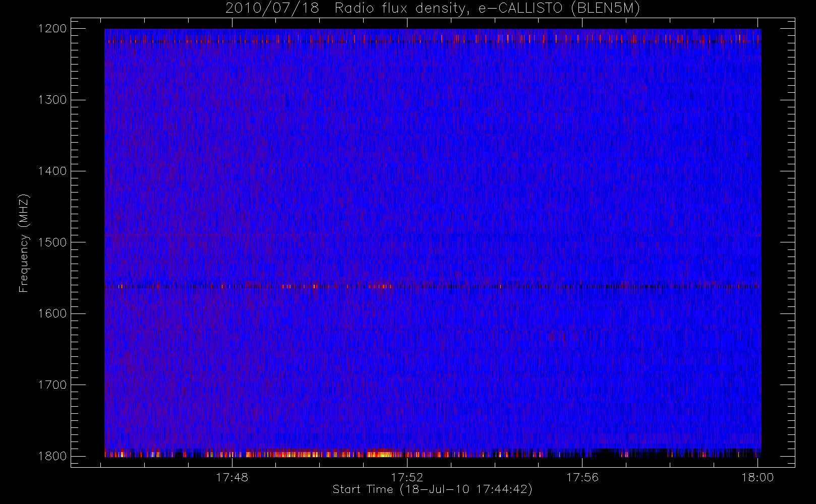Click the 1800 frequency tick label
Viewport: 816px width, 504px height.
pos(52,456)
